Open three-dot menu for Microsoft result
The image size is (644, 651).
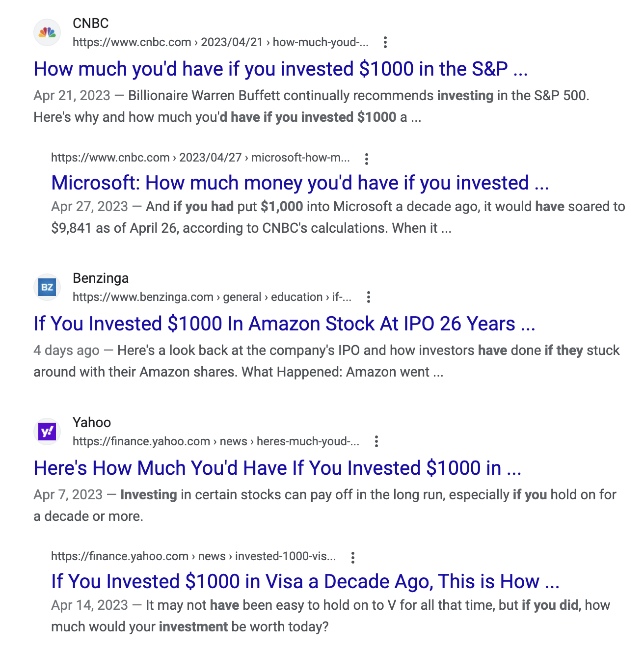tap(366, 159)
